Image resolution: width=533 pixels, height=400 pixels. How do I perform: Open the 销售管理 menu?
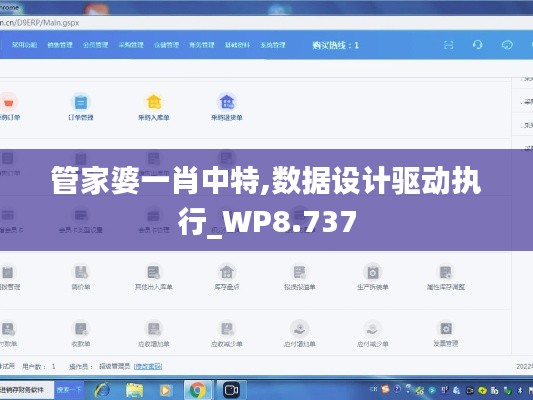coord(60,45)
